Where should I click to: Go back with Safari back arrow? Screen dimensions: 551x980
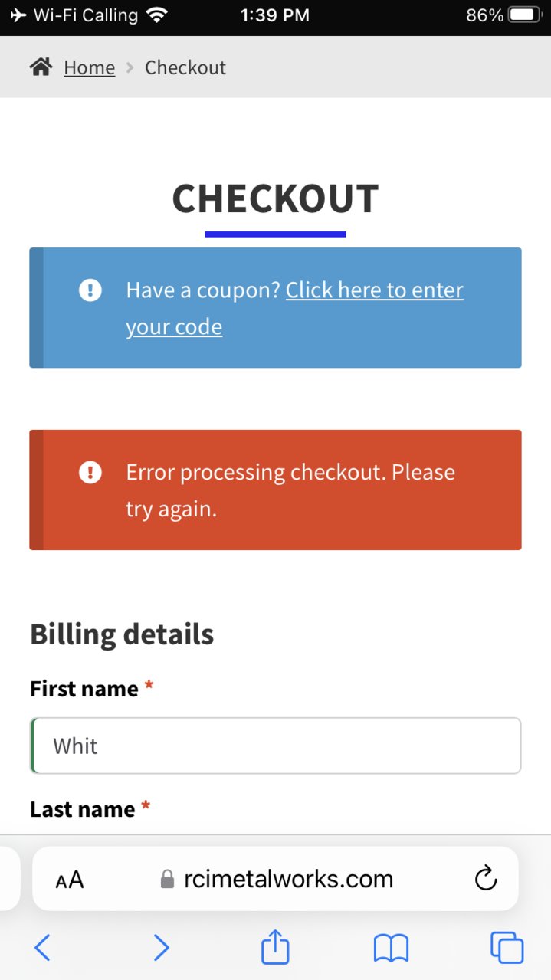click(42, 949)
